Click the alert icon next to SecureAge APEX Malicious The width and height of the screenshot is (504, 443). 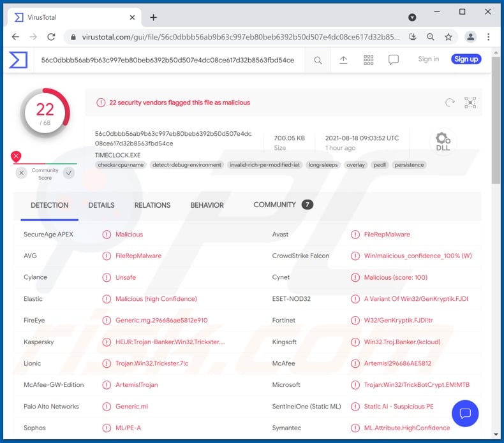(x=107, y=235)
